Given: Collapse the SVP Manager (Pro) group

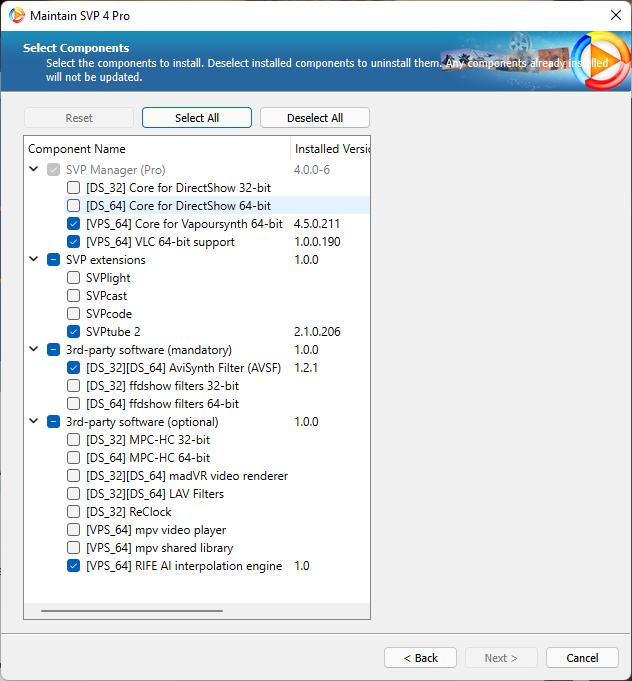Looking at the screenshot, I should (33, 169).
